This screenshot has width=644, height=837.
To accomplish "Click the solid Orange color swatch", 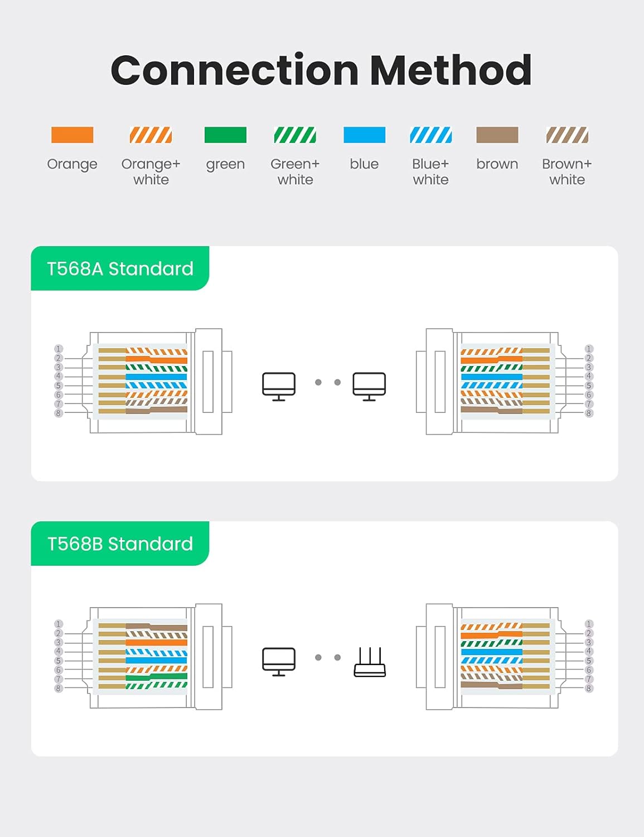I will [x=72, y=135].
